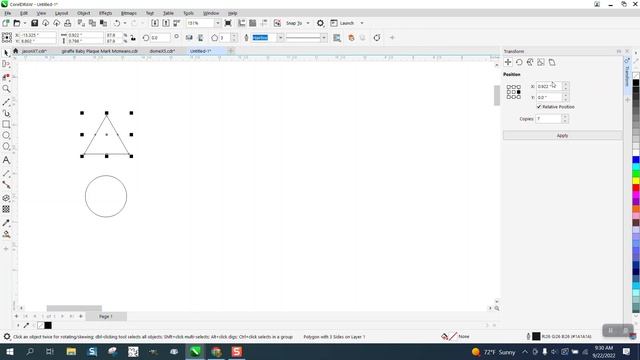Click the Position plus icon in Transform
The height and width of the screenshot is (360, 640).
coord(508,62)
